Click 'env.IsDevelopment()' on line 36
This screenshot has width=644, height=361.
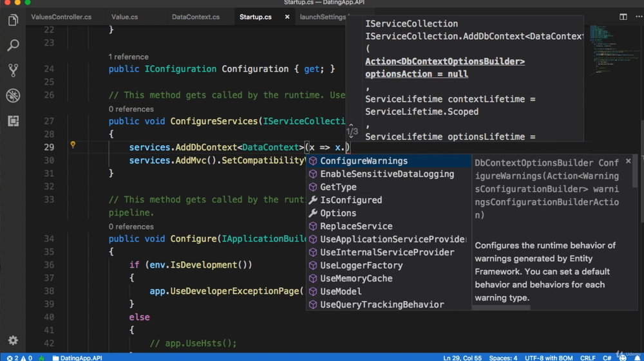pos(198,265)
